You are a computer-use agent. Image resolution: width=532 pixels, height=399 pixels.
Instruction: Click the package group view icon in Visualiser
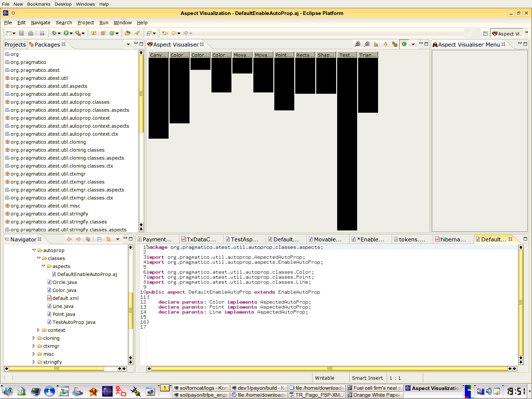click(x=395, y=44)
